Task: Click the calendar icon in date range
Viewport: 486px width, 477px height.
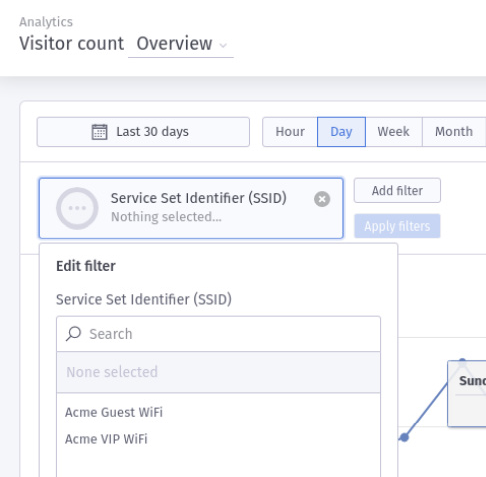Action: 99,132
